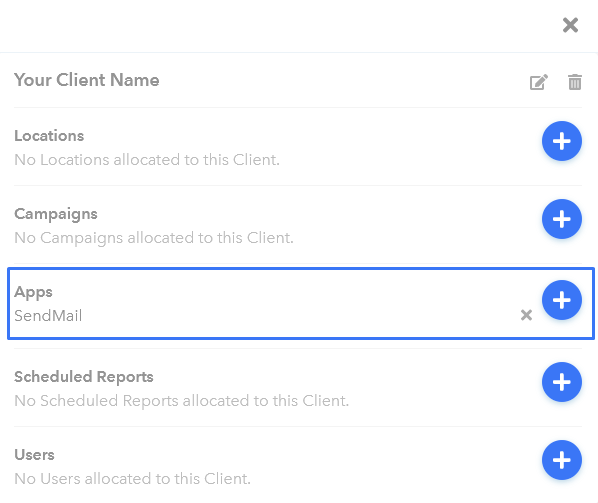Image resolution: width=598 pixels, height=503 pixels.
Task: Add a campaign with the plus button
Action: click(561, 219)
